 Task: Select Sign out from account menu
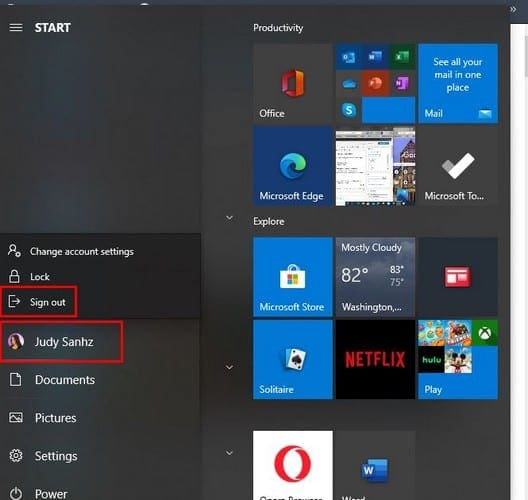(x=39, y=302)
